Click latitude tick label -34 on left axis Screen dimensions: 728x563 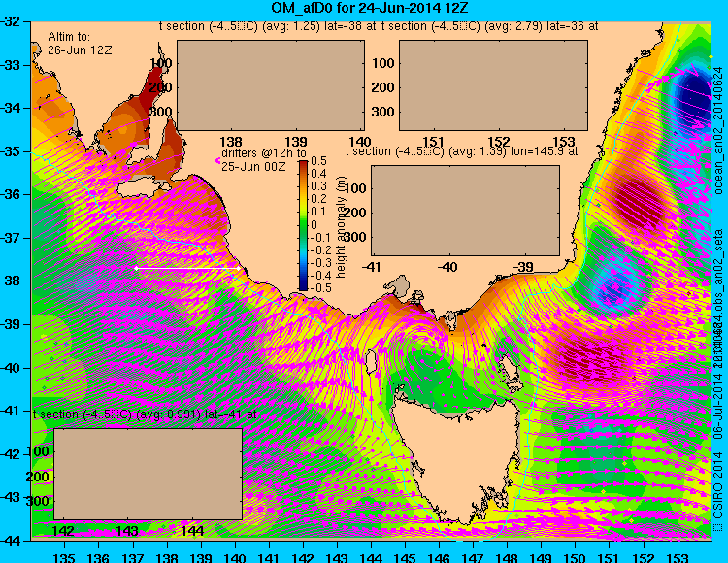pyautogui.click(x=11, y=108)
